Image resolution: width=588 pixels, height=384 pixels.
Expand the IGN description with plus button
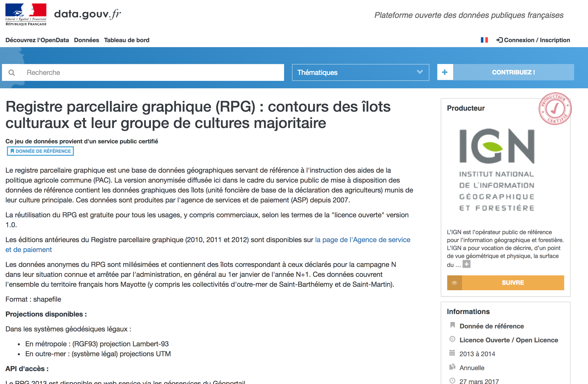click(x=467, y=264)
